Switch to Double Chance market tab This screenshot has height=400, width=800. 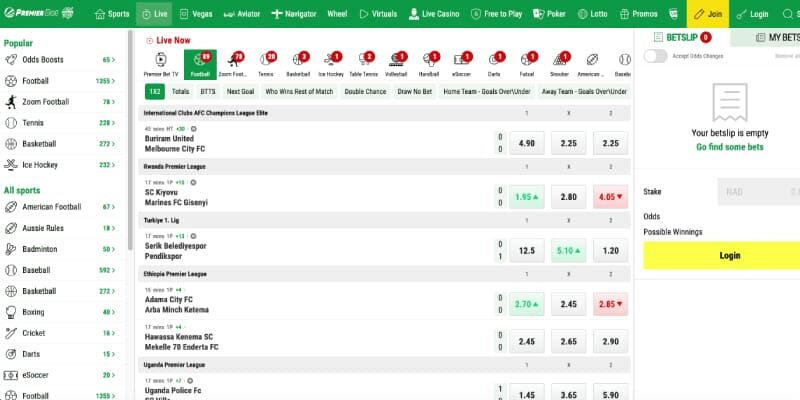pos(365,92)
